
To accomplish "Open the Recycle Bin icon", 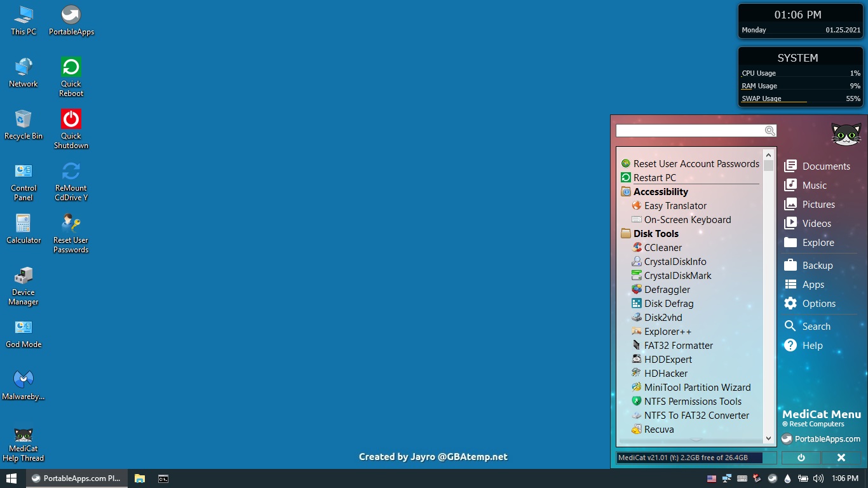I will pos(24,125).
